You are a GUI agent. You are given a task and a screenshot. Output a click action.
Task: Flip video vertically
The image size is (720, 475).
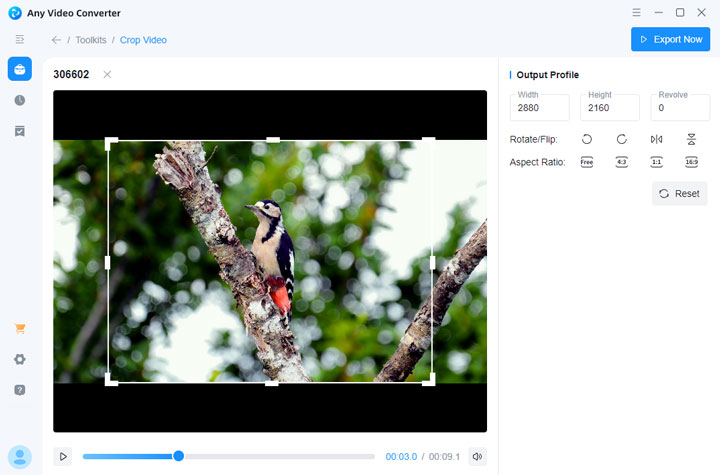(x=692, y=139)
